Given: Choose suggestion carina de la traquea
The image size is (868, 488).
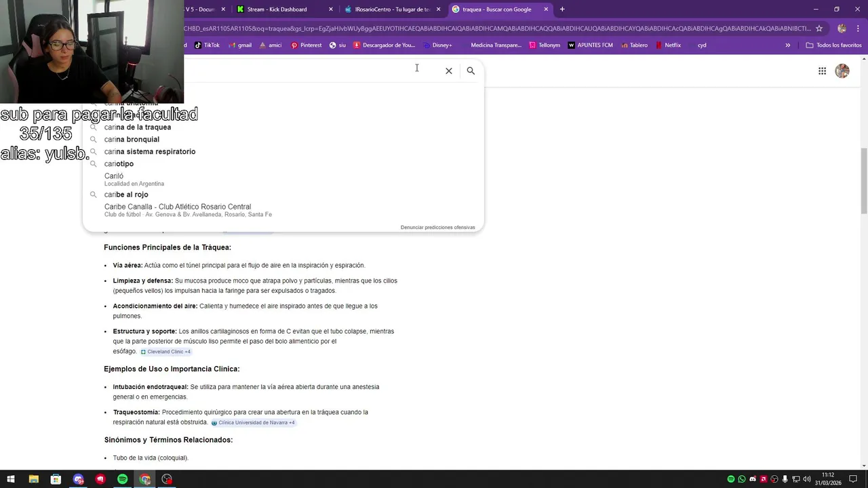Looking at the screenshot, I should (283, 127).
